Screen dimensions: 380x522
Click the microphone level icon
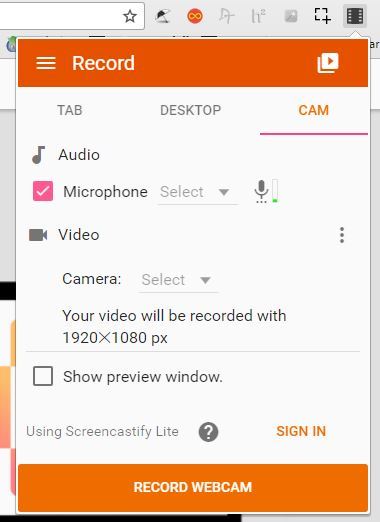click(x=261, y=191)
